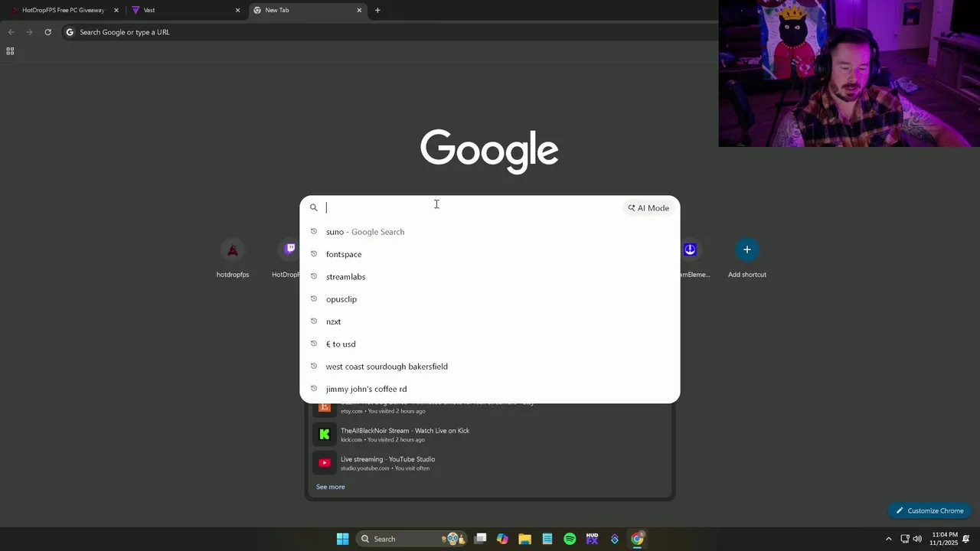Open AI Mode search
Viewport: 980px width, 551px height.
pyautogui.click(x=648, y=208)
